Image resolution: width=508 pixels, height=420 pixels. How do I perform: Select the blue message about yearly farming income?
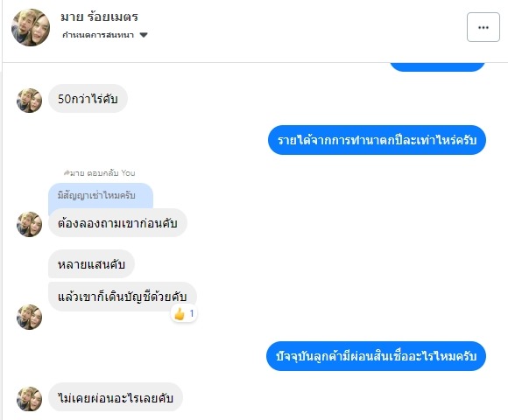tap(377, 140)
